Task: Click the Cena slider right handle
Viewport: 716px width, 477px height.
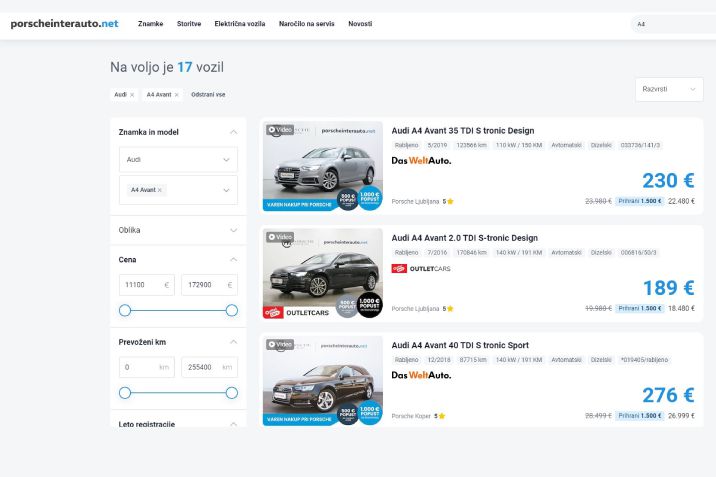Action: tap(232, 310)
